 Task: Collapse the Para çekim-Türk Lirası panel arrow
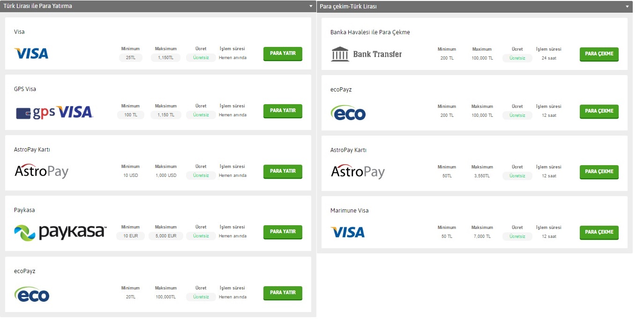(x=627, y=7)
